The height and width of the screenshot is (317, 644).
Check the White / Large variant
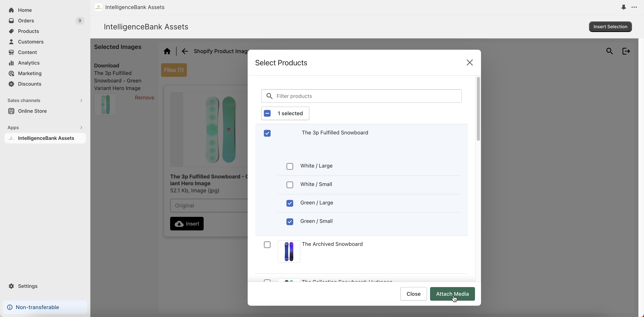click(x=289, y=166)
